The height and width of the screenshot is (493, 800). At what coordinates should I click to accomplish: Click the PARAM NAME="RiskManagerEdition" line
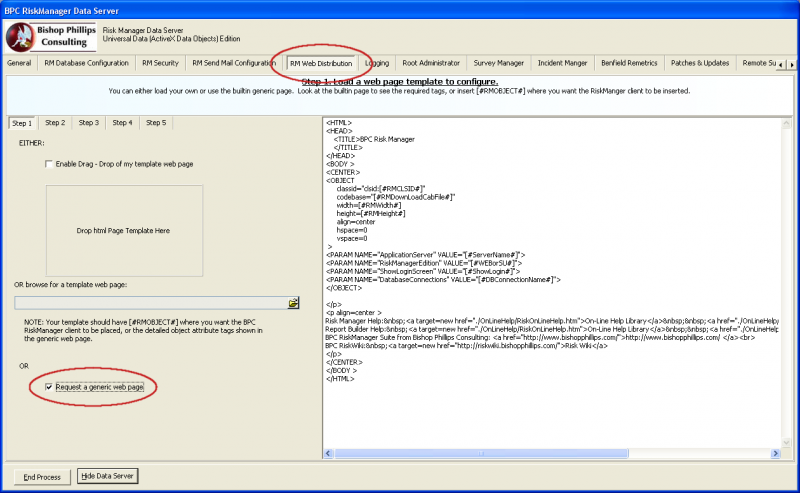point(424,263)
